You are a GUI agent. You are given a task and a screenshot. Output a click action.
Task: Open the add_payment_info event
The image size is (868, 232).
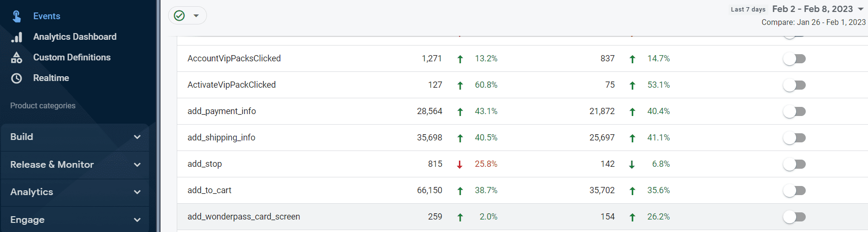pos(222,111)
